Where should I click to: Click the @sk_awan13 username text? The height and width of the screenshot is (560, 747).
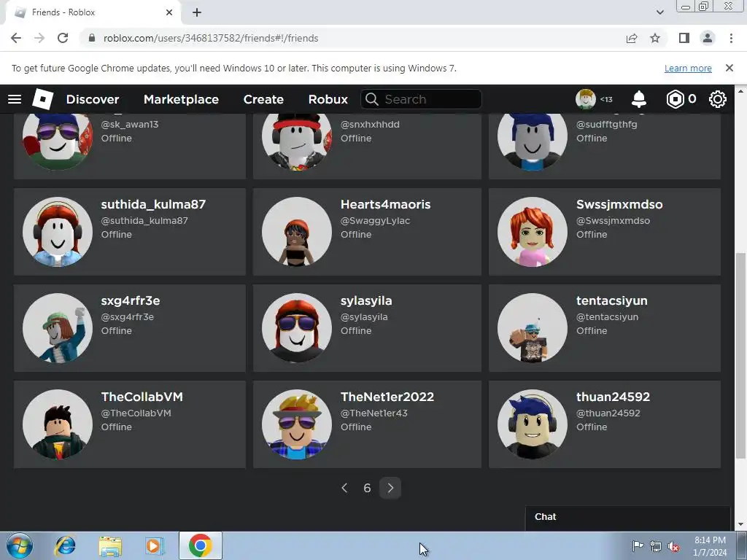(130, 124)
